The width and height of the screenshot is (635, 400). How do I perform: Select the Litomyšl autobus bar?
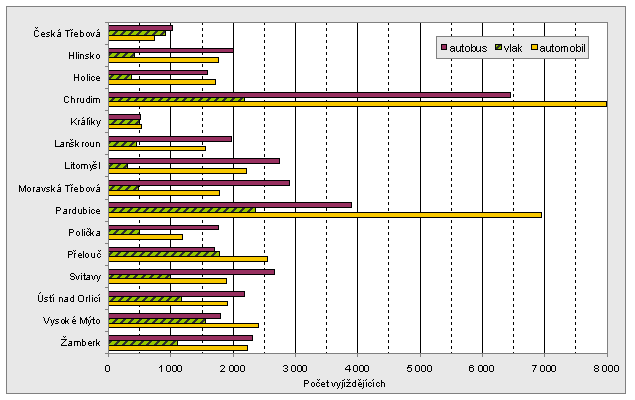click(194, 161)
